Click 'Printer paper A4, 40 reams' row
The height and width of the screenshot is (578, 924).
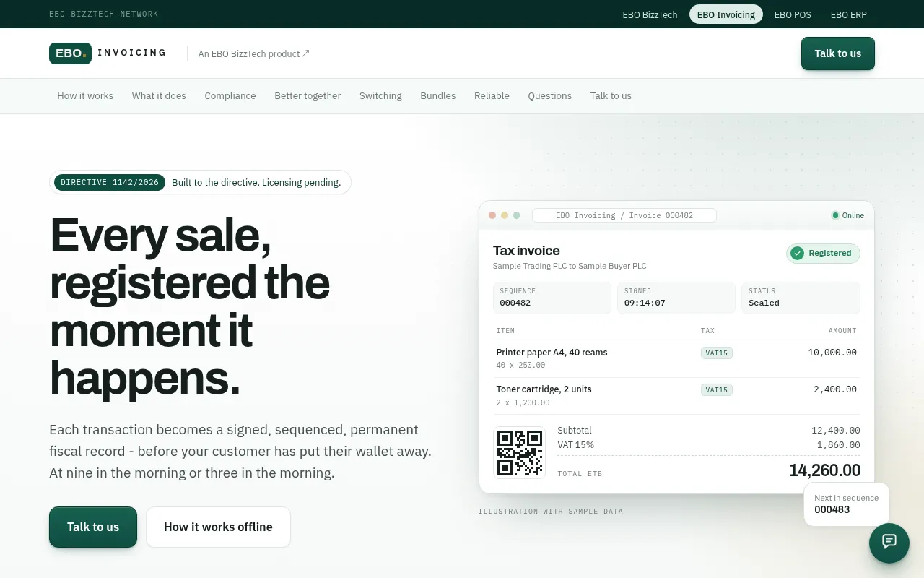click(x=676, y=358)
